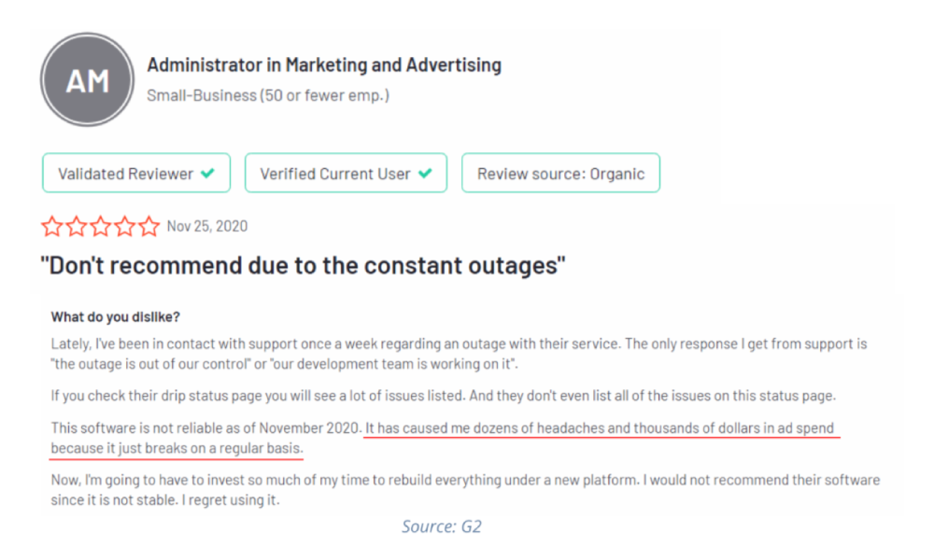
Task: Select the Validated Reviewer badge
Action: click(136, 174)
